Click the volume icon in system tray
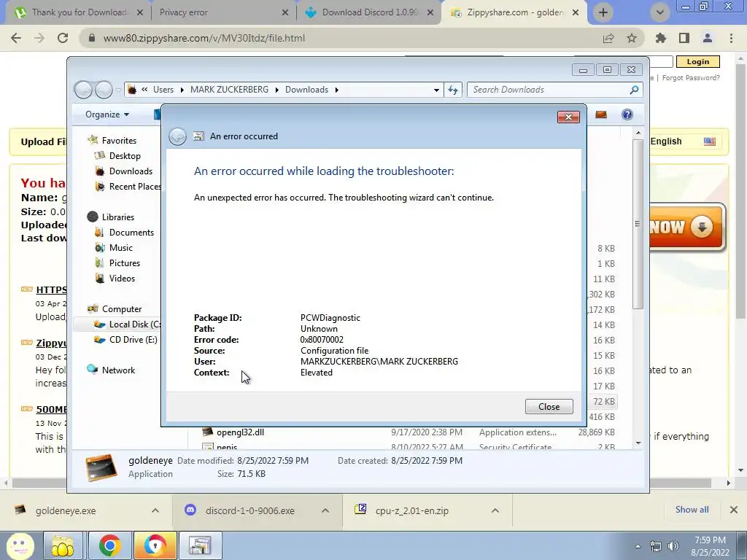The image size is (747, 560). point(673,546)
